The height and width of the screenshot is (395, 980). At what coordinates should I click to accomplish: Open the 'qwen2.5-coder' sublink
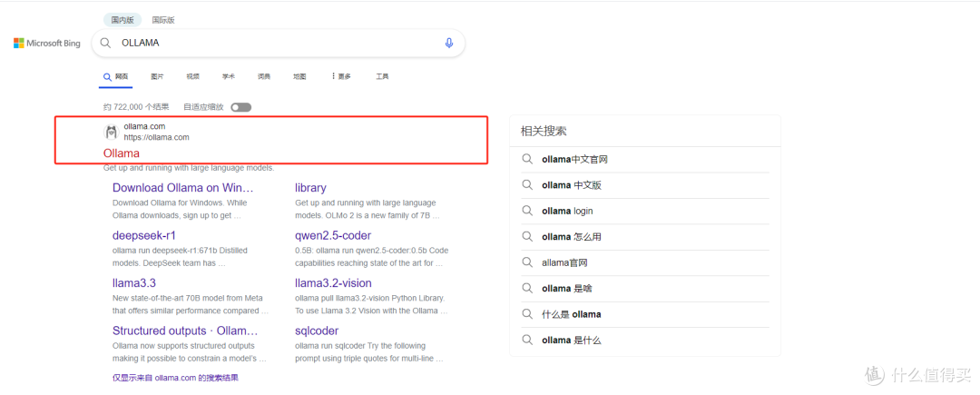(333, 235)
